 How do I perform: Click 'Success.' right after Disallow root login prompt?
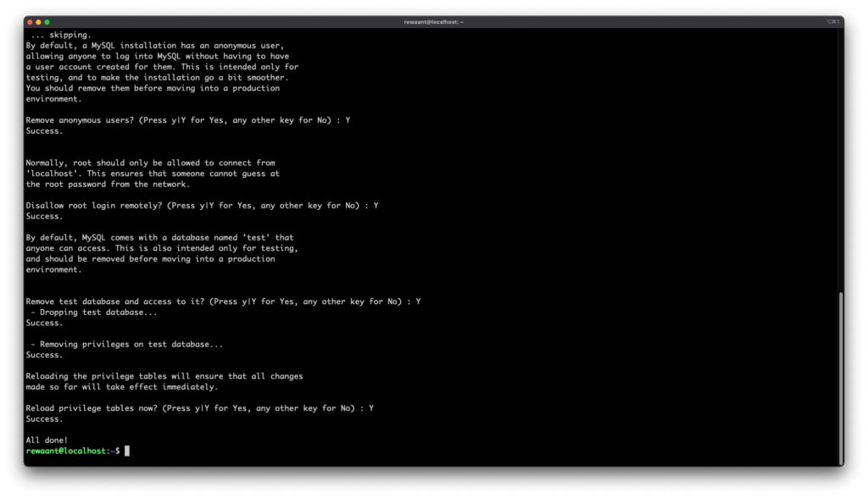coord(44,216)
